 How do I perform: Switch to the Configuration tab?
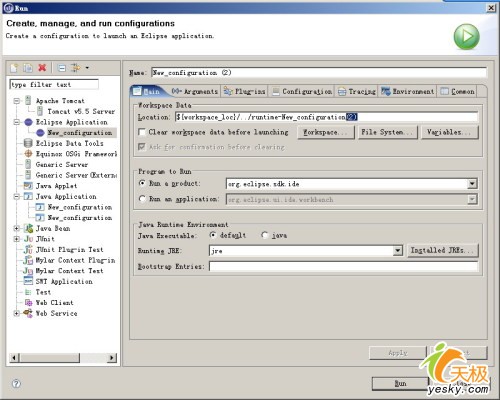pyautogui.click(x=302, y=91)
